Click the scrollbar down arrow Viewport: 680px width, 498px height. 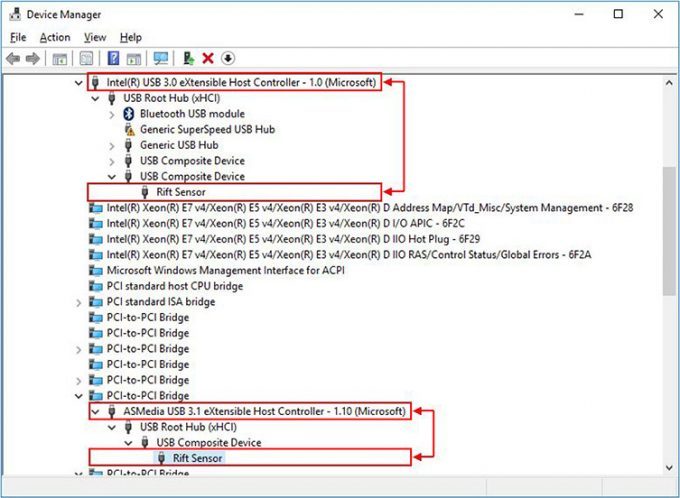(x=669, y=468)
